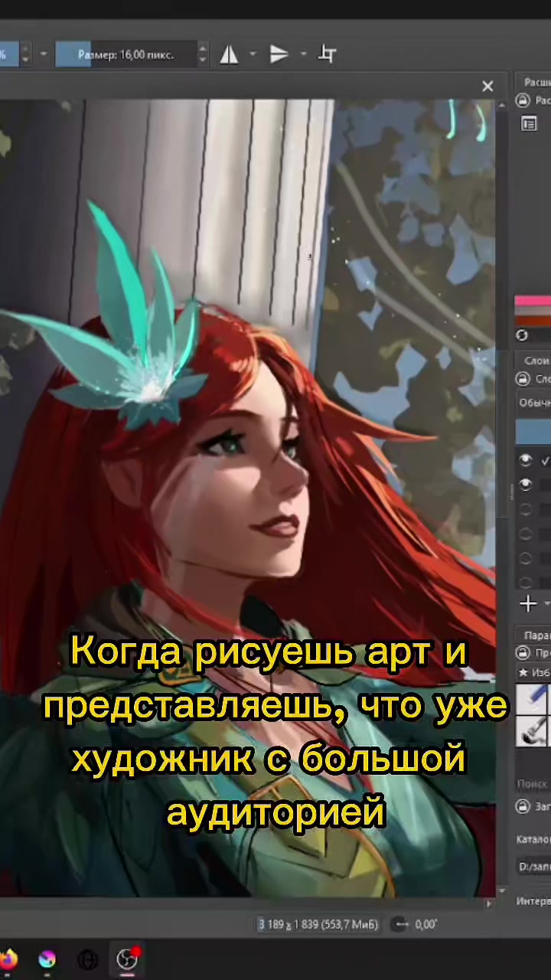This screenshot has height=980, width=551.
Task: Click the lock icon next to Заг
Action: pos(523,806)
